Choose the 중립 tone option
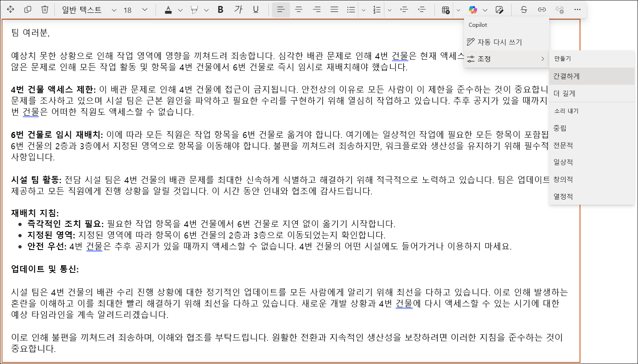638x364 pixels. [x=592, y=128]
